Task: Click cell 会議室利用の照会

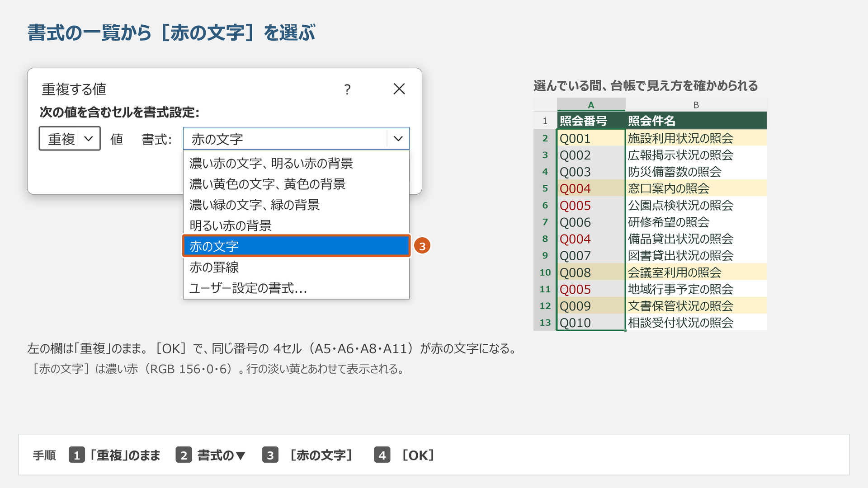Action: click(x=696, y=272)
